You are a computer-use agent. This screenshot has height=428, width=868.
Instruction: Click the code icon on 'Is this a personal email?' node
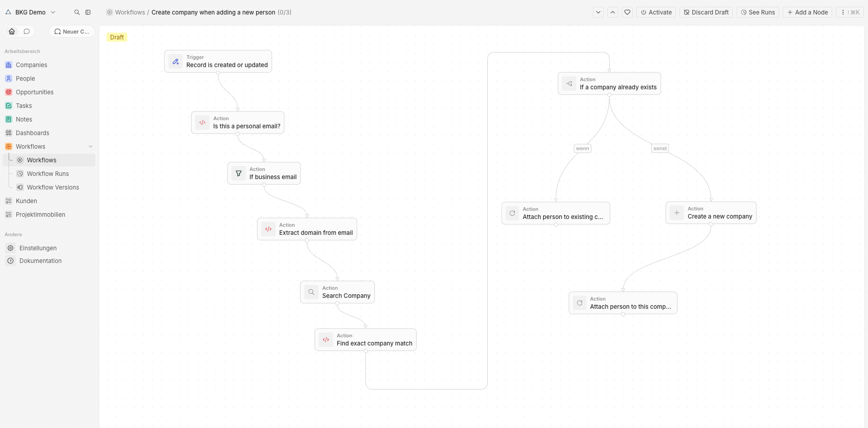tap(202, 122)
